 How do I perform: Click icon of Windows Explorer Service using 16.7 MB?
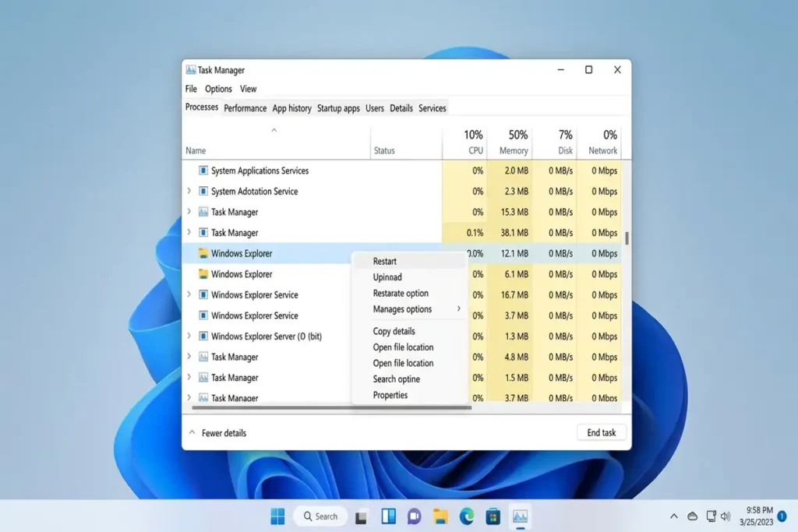pos(203,294)
